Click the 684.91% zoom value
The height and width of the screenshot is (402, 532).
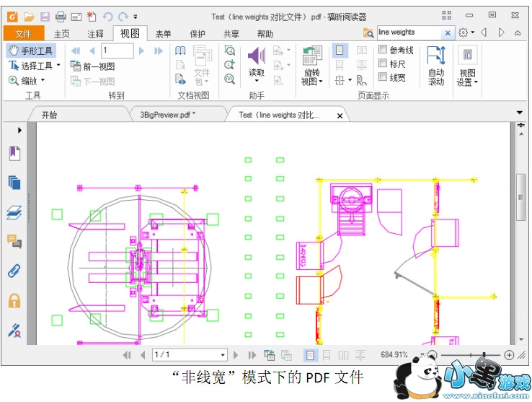coord(394,355)
